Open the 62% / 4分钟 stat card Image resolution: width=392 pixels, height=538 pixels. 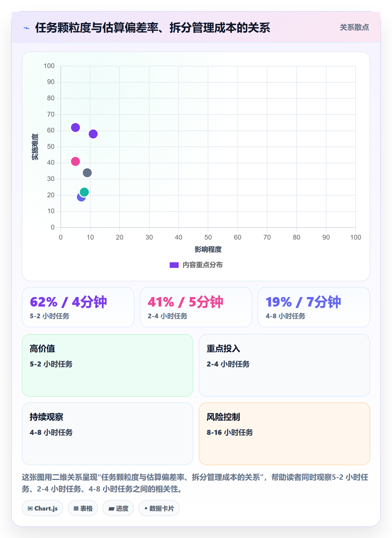tap(78, 307)
